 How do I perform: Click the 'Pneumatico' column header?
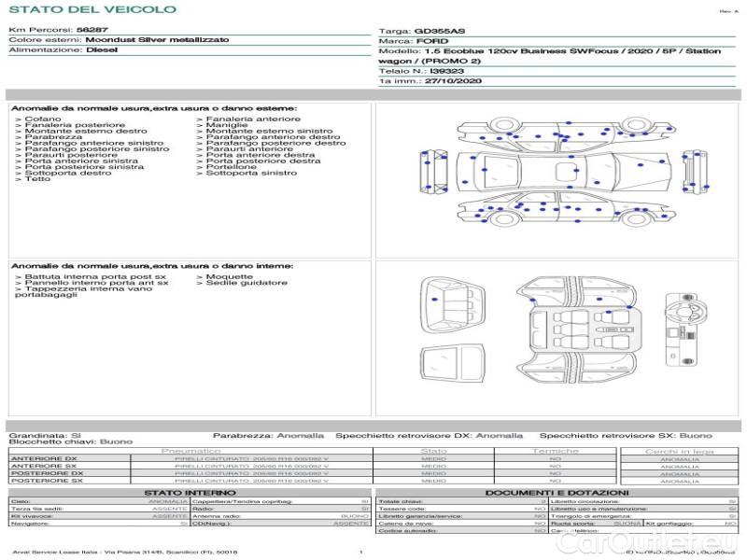point(190,451)
